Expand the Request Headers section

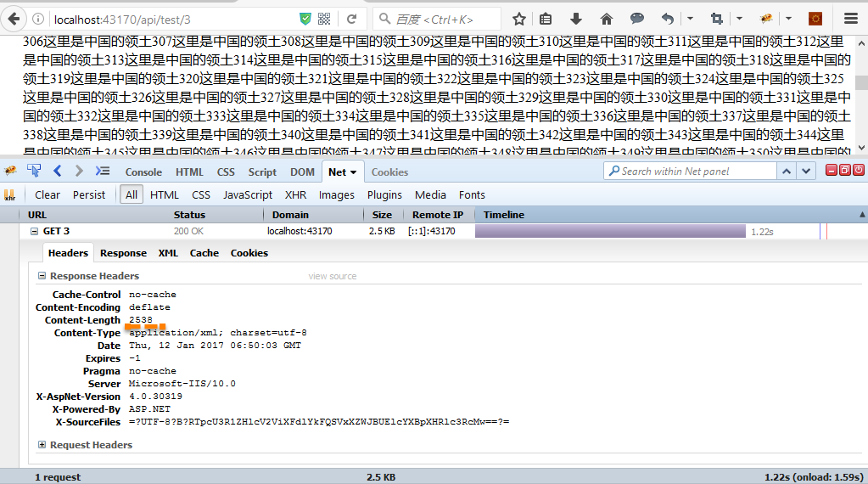pyautogui.click(x=42, y=444)
